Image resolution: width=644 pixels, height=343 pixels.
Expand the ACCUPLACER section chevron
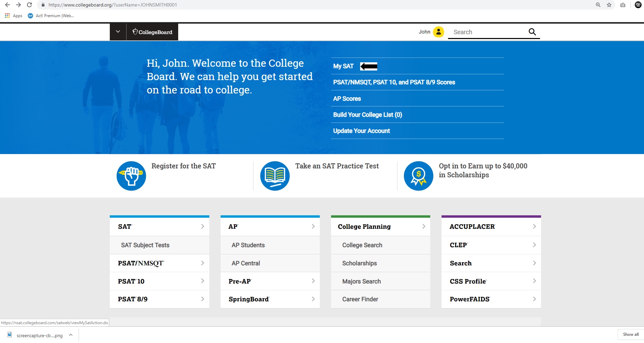tap(534, 227)
